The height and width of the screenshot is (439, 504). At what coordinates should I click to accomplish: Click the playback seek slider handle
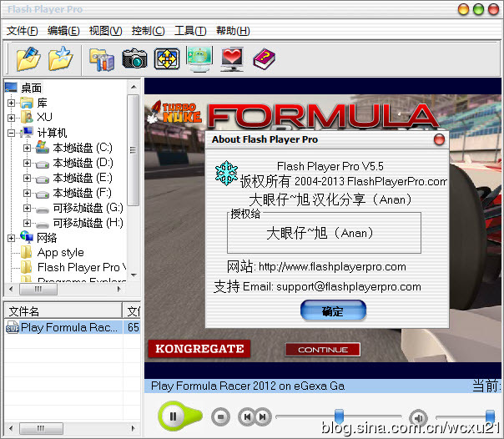tap(339, 416)
